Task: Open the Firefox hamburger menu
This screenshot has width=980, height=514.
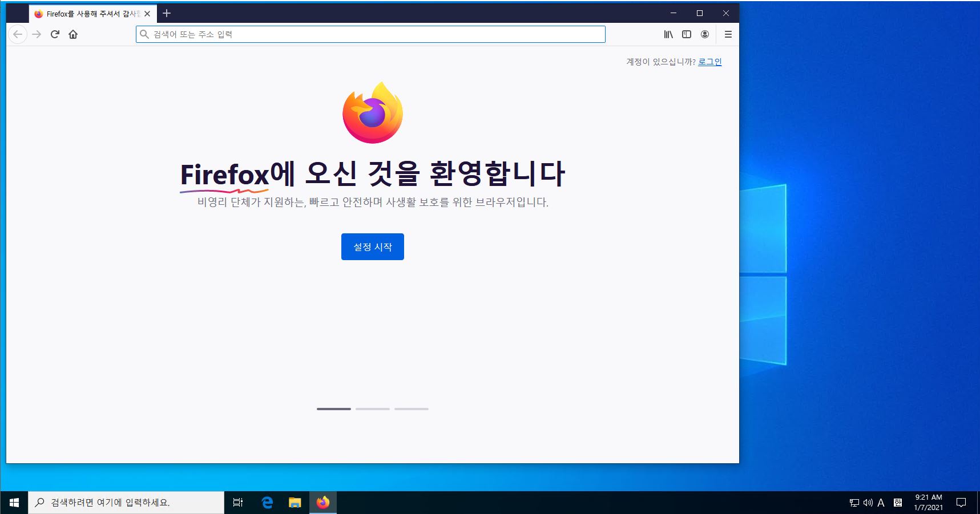Action: pos(728,34)
